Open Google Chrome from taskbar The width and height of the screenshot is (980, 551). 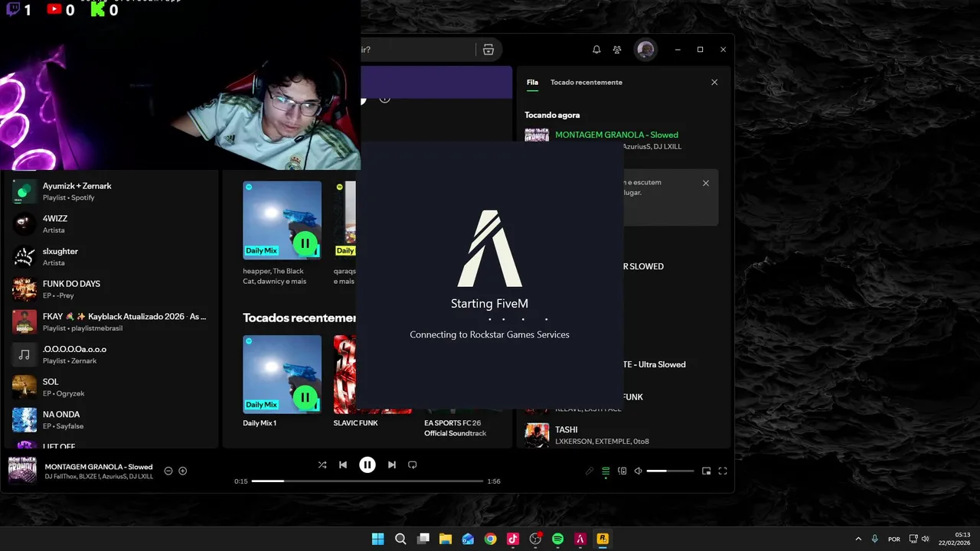click(x=491, y=539)
